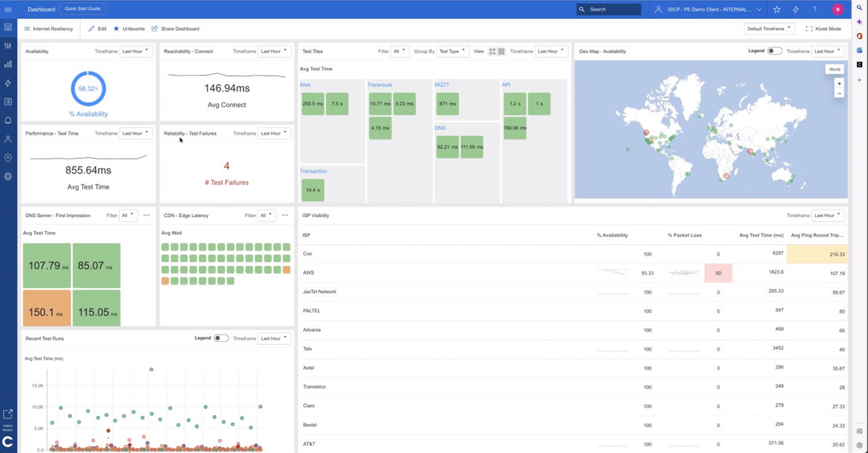Open the Default Timeframe dropdown

pos(769,29)
